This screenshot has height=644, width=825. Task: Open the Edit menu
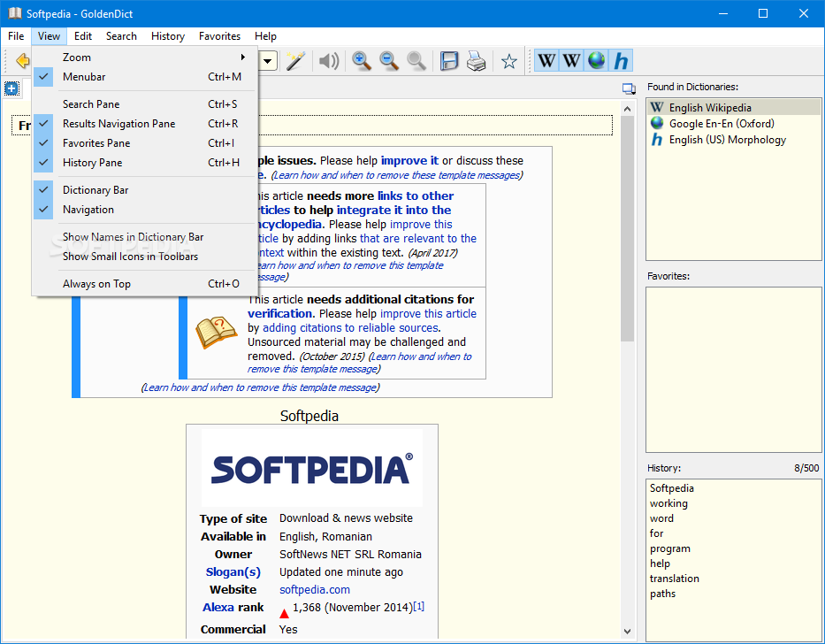(82, 36)
